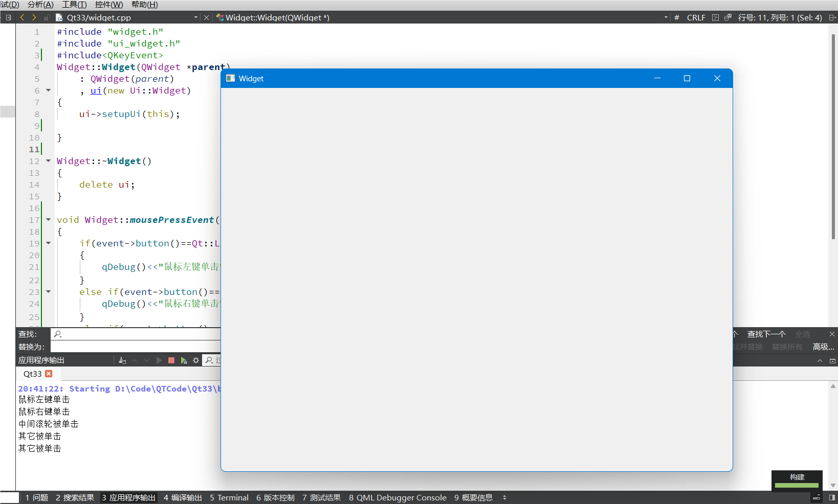Screen dimensions: 838x504
Task: Click the output pane scroll down arrow
Action: click(x=833, y=485)
